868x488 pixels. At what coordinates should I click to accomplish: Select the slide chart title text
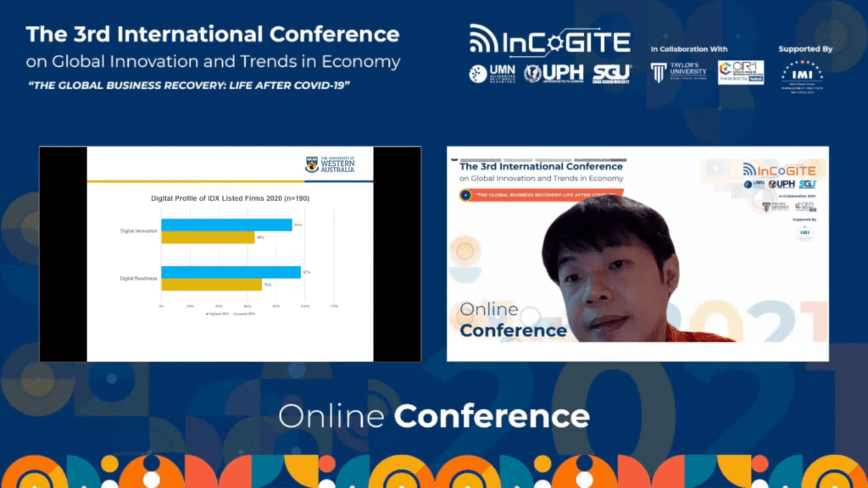(230, 198)
